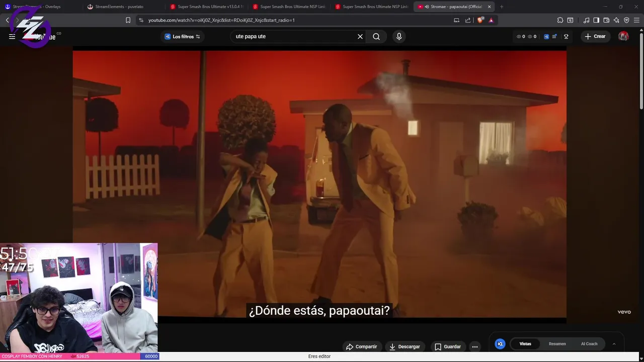644x362 pixels.
Task: Click Compartir to share video
Action: (362, 346)
